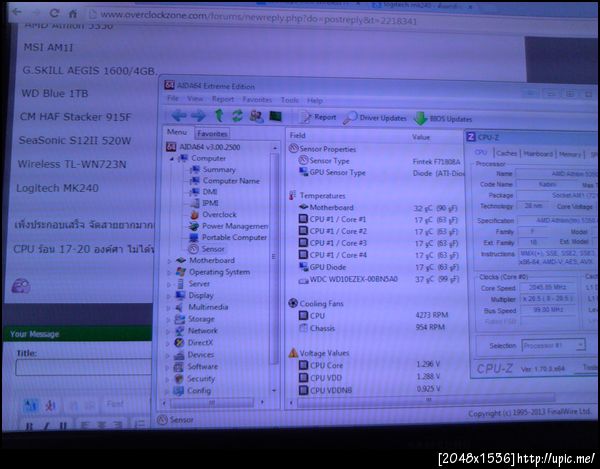Click the AIDA64 Back arrow icon
The image size is (600, 469).
click(x=179, y=115)
